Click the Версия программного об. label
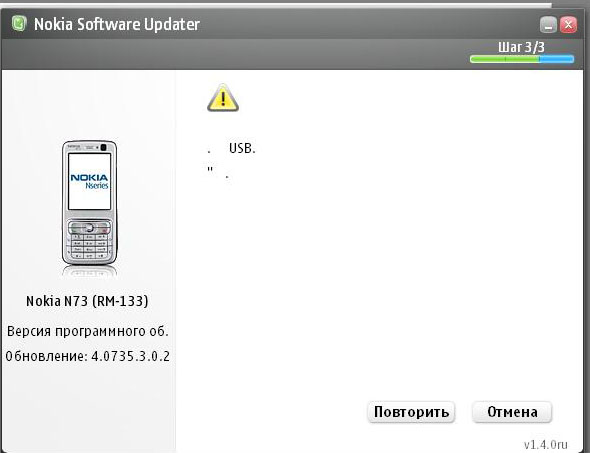The image size is (590, 453). (87, 331)
